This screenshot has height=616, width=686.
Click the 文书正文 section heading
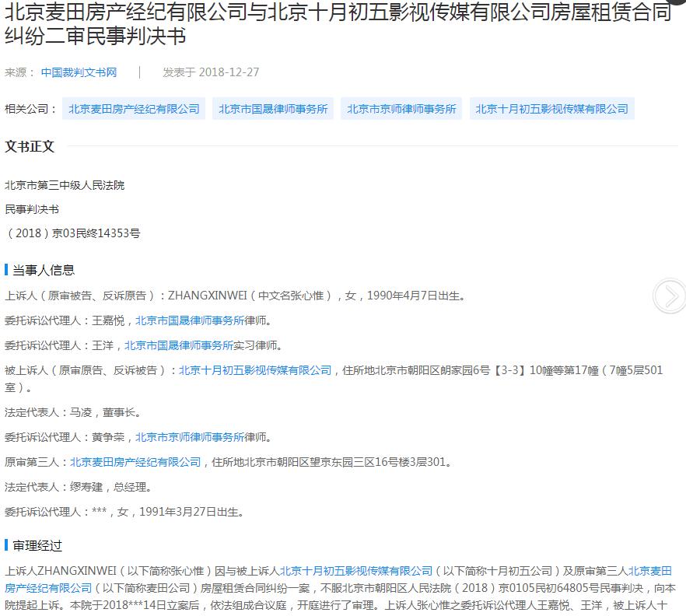click(x=30, y=146)
